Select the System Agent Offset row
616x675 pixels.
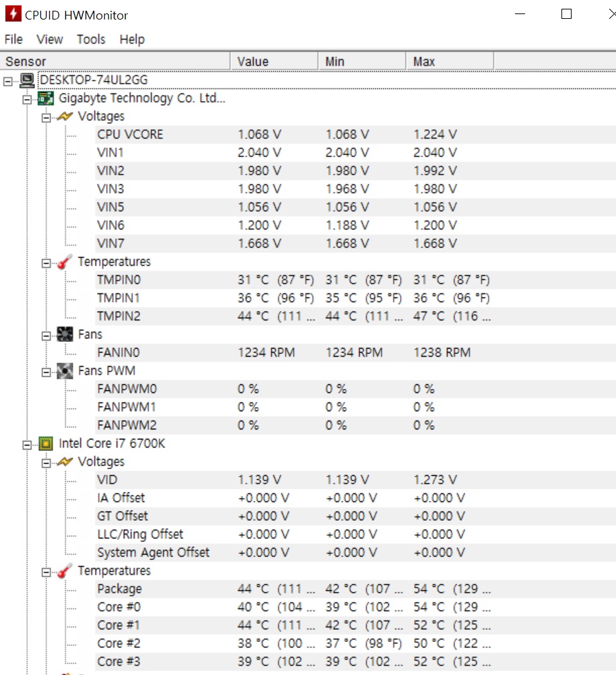[x=355, y=553]
